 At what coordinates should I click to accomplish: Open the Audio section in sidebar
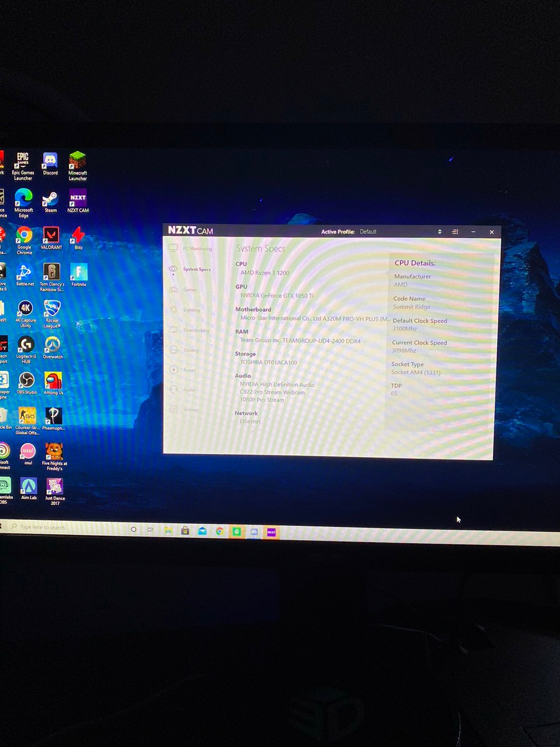click(x=182, y=389)
